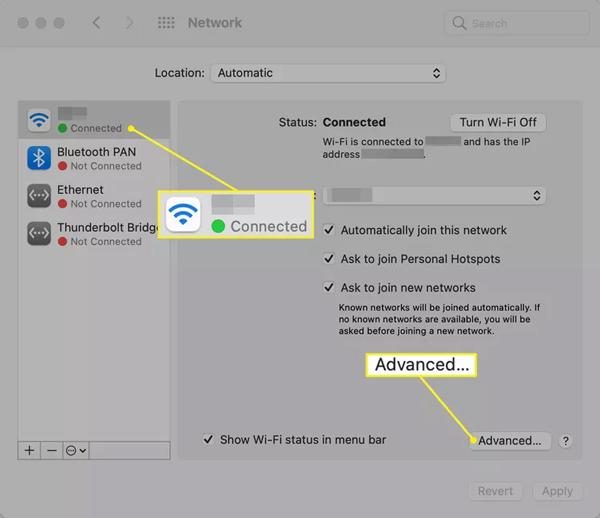Select the Wi-Fi service in sidebar

pyautogui.click(x=94, y=120)
